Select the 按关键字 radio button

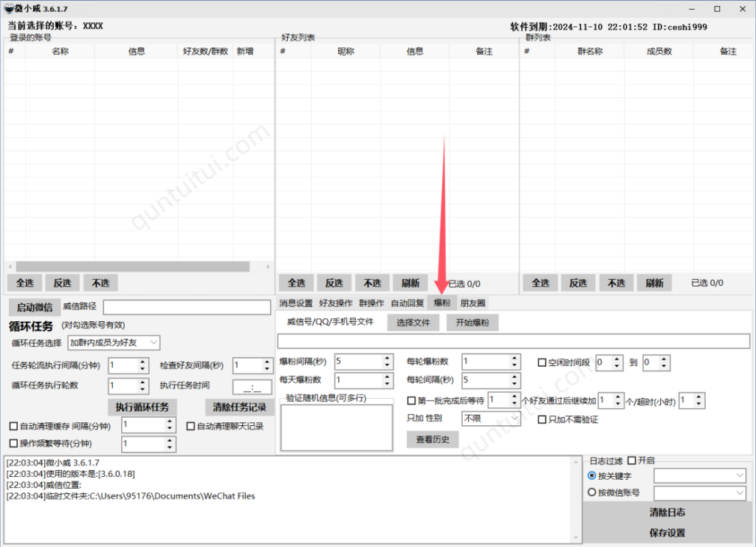(x=592, y=475)
